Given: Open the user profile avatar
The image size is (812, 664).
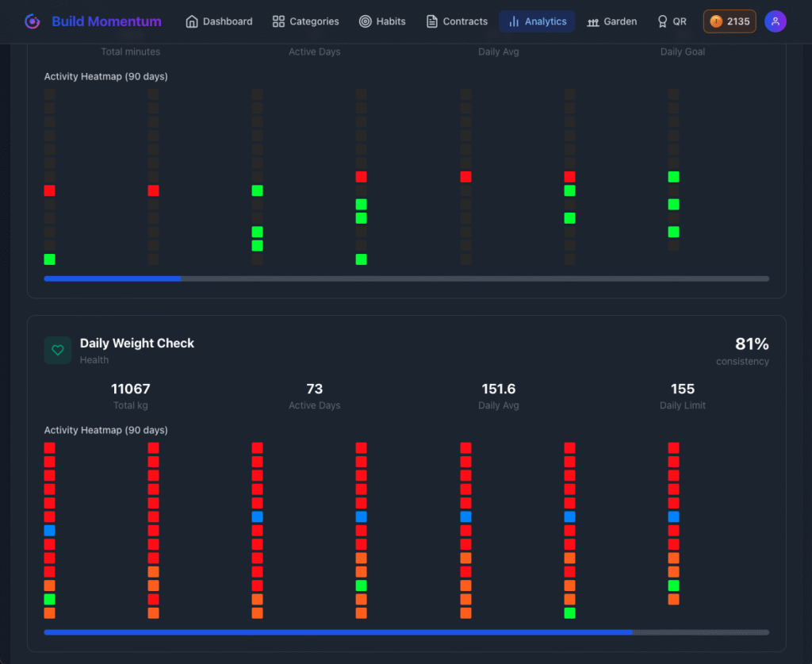Looking at the screenshot, I should coord(775,21).
